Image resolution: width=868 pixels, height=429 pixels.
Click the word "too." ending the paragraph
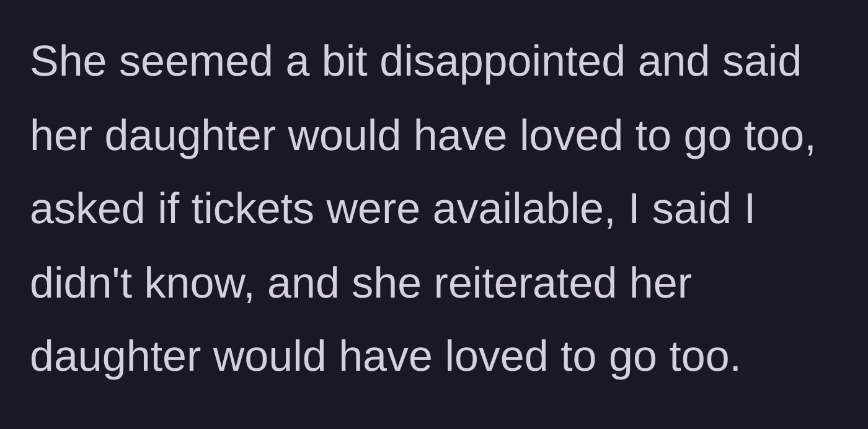pyautogui.click(x=705, y=356)
